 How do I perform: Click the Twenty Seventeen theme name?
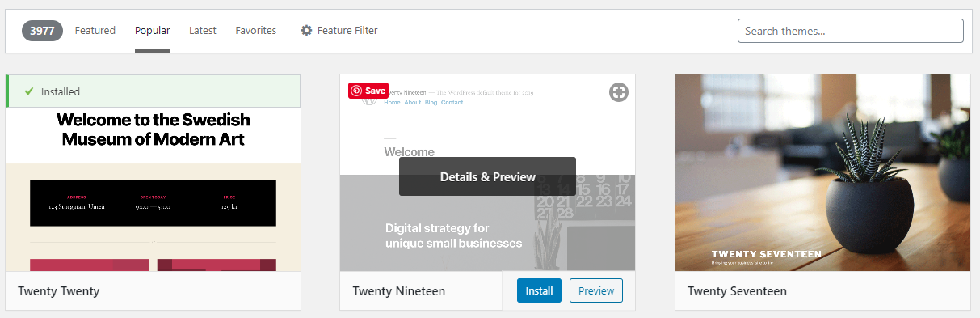(x=737, y=291)
